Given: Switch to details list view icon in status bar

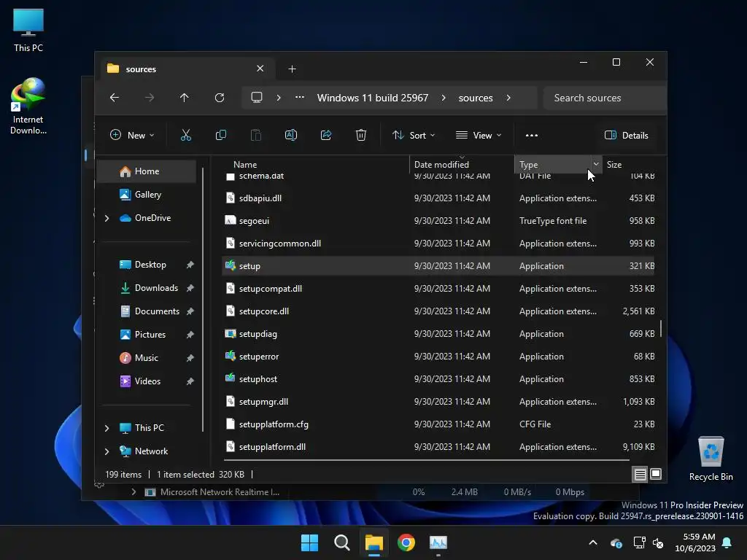Looking at the screenshot, I should 640,474.
